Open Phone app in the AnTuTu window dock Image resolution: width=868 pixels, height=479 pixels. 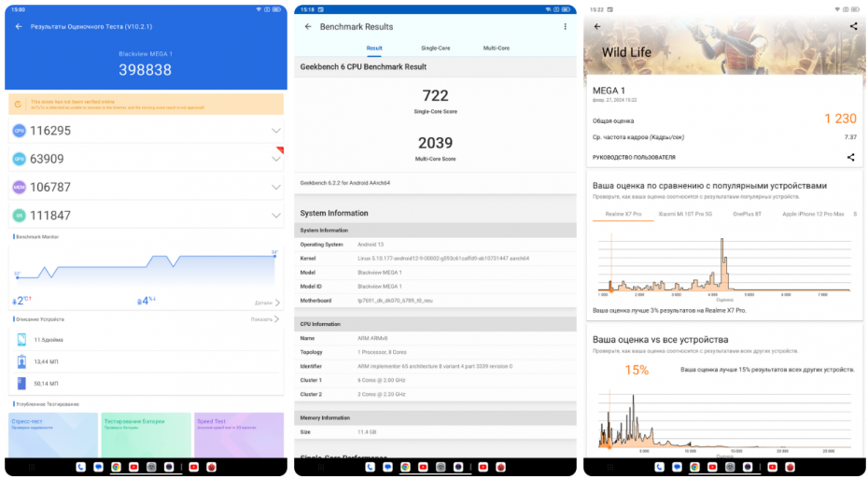coord(81,467)
